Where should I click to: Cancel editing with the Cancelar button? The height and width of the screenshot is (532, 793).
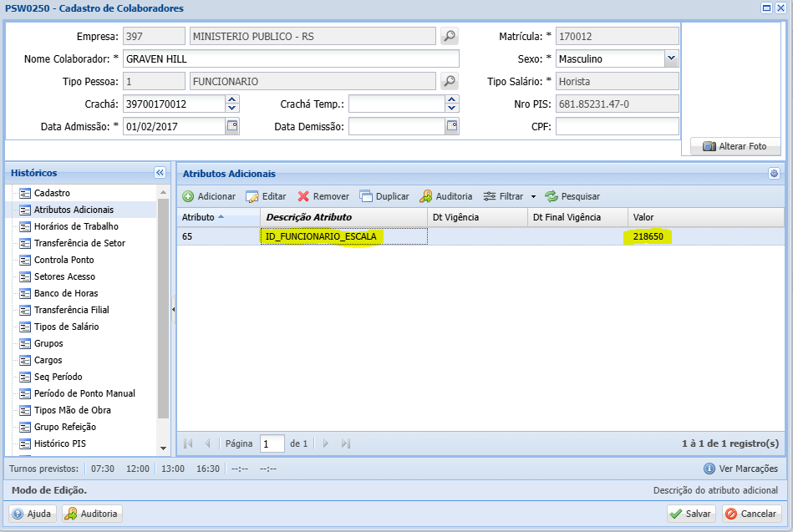click(751, 514)
